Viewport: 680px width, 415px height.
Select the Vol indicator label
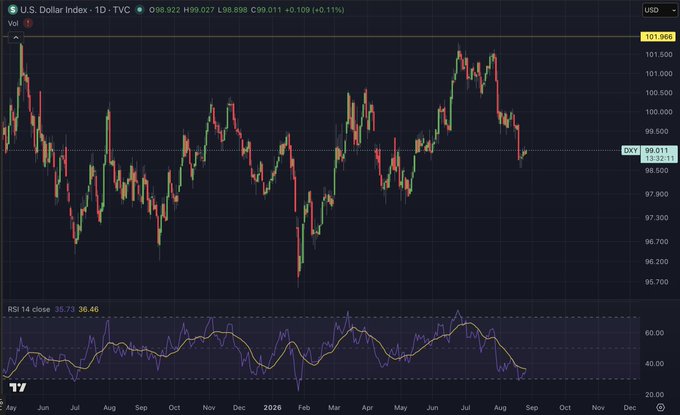(13, 23)
